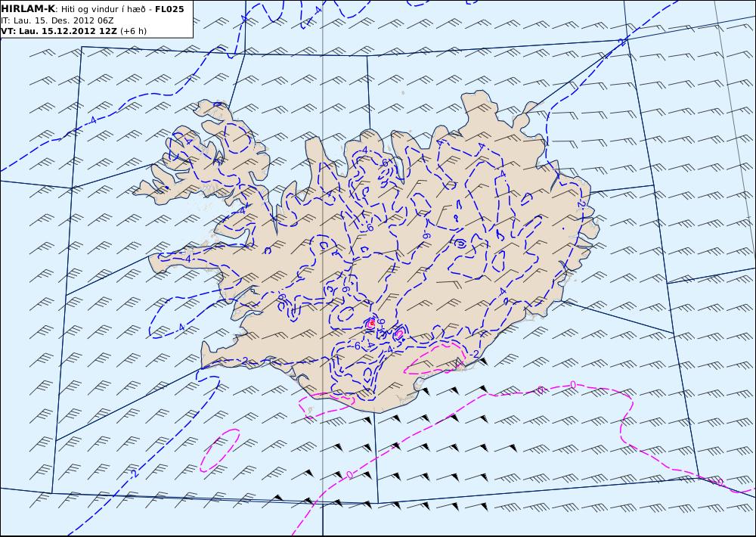Select the "FL025" flight level label
Screen dimensions: 756x537
pyautogui.click(x=169, y=9)
